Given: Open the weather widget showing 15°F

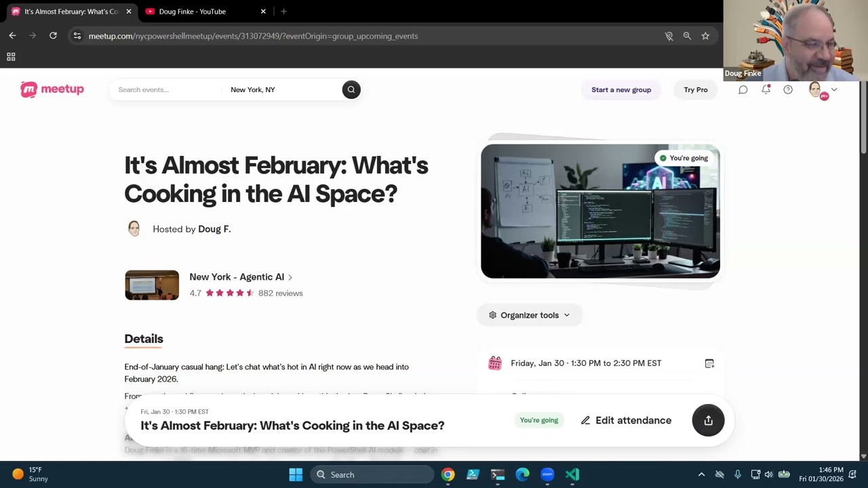Looking at the screenshot, I should click(x=31, y=474).
